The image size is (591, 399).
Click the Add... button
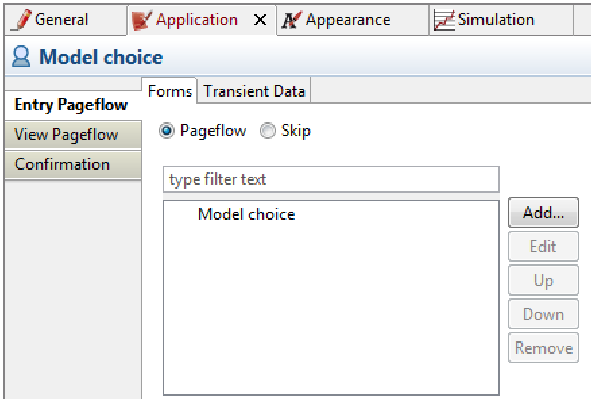pyautogui.click(x=543, y=212)
